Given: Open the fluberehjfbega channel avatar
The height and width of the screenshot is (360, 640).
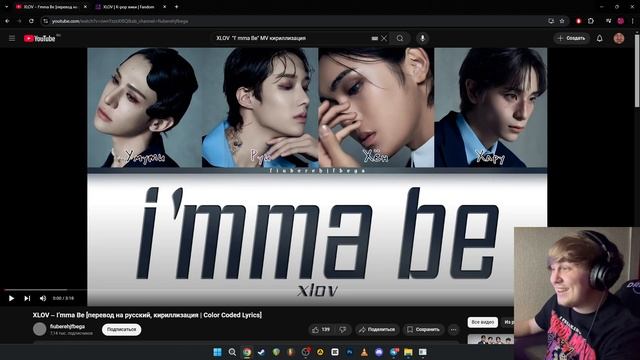Looking at the screenshot, I should click(x=40, y=329).
